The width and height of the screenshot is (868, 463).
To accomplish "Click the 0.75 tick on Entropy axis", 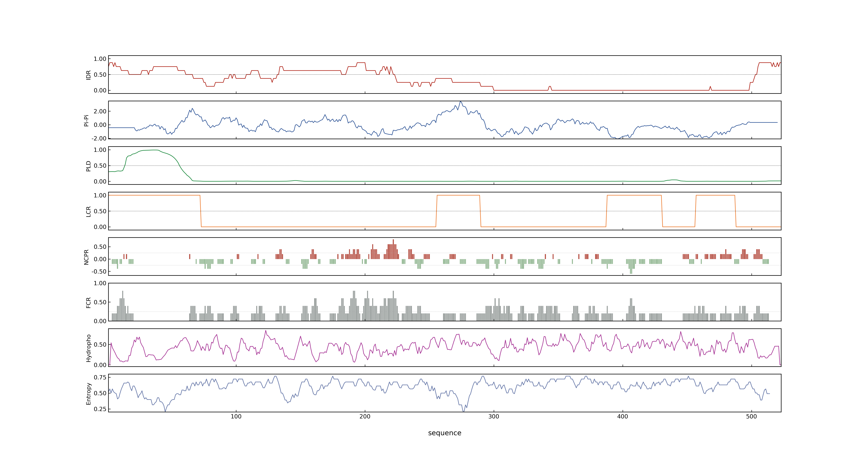I will pyautogui.click(x=100, y=377).
